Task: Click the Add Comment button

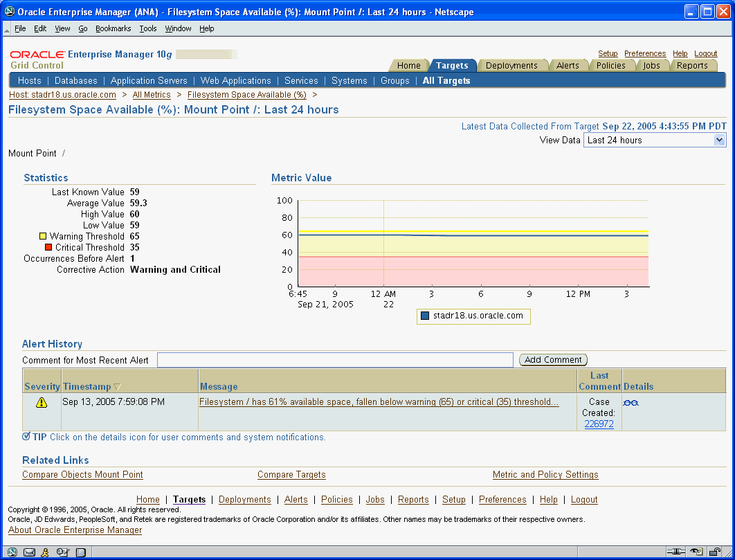Action: 552,359
